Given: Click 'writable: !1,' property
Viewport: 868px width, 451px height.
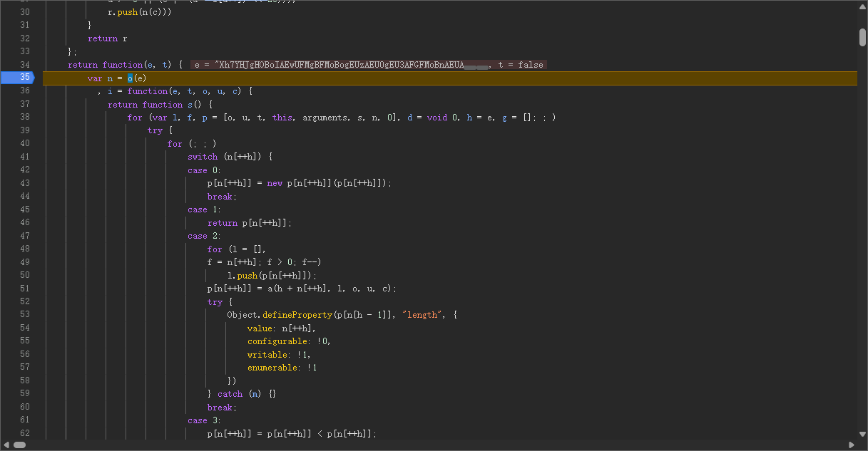Looking at the screenshot, I should tap(279, 355).
